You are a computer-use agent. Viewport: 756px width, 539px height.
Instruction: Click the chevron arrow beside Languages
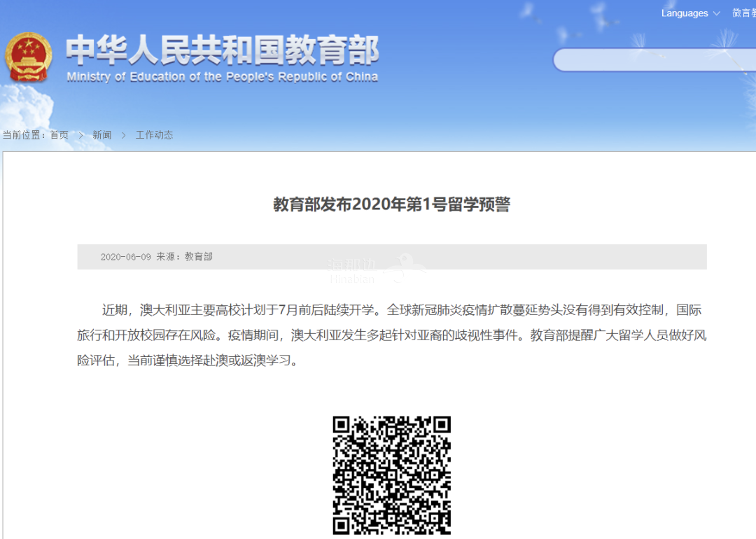pos(716,13)
